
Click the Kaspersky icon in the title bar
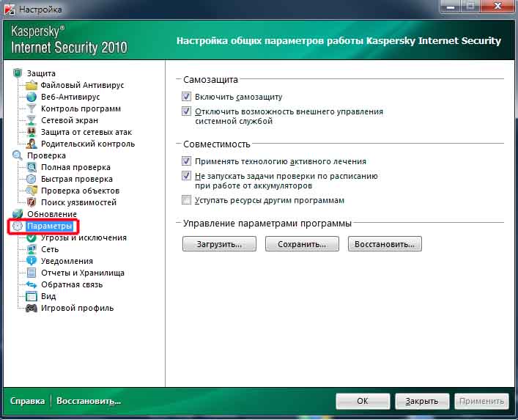tap(10, 10)
